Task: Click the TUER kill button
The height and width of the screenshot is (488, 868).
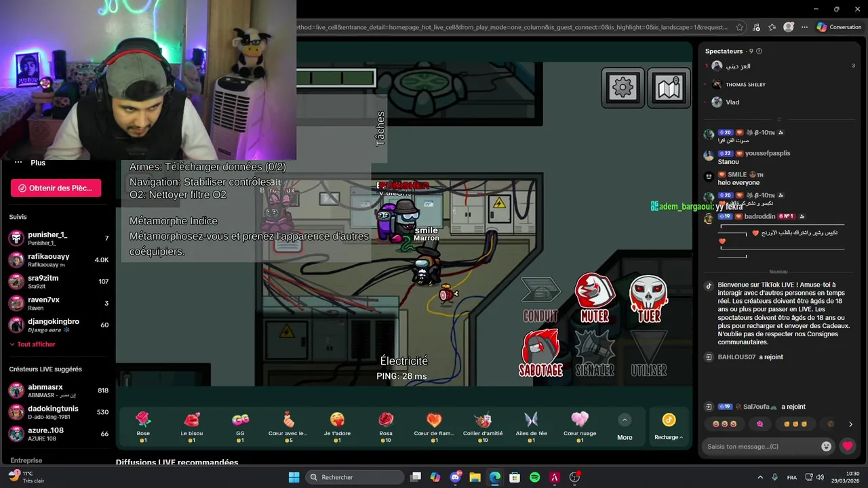Action: [x=649, y=299]
